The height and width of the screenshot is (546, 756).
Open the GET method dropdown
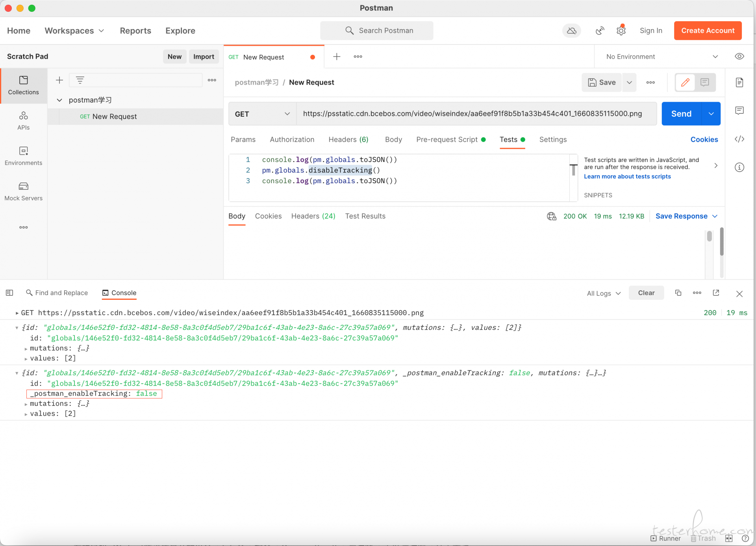tap(262, 114)
